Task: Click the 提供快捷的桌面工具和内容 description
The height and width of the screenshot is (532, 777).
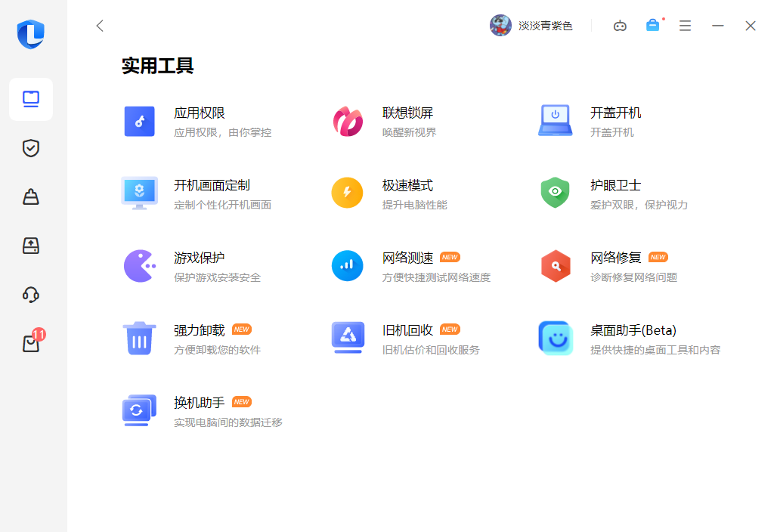Action: coord(655,350)
